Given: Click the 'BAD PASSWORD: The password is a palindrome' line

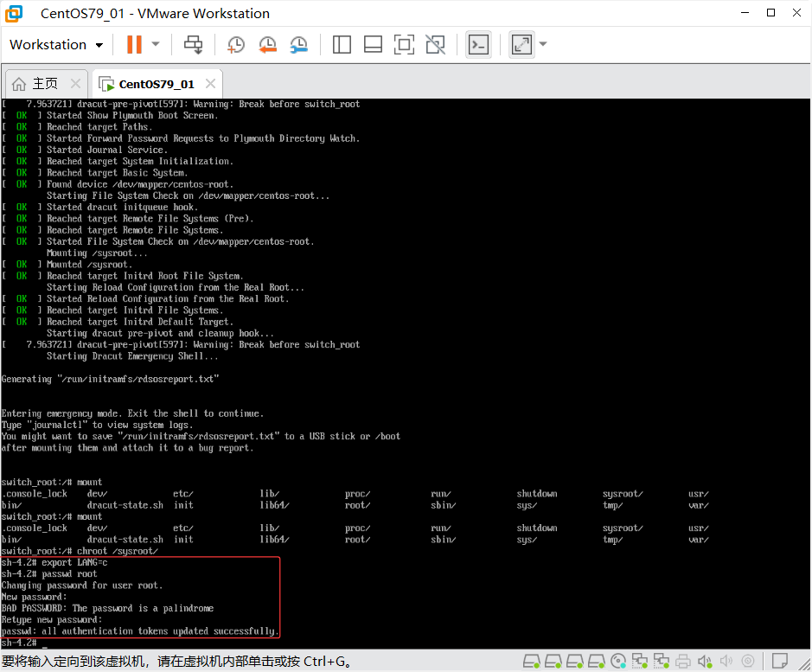Looking at the screenshot, I should 107,608.
